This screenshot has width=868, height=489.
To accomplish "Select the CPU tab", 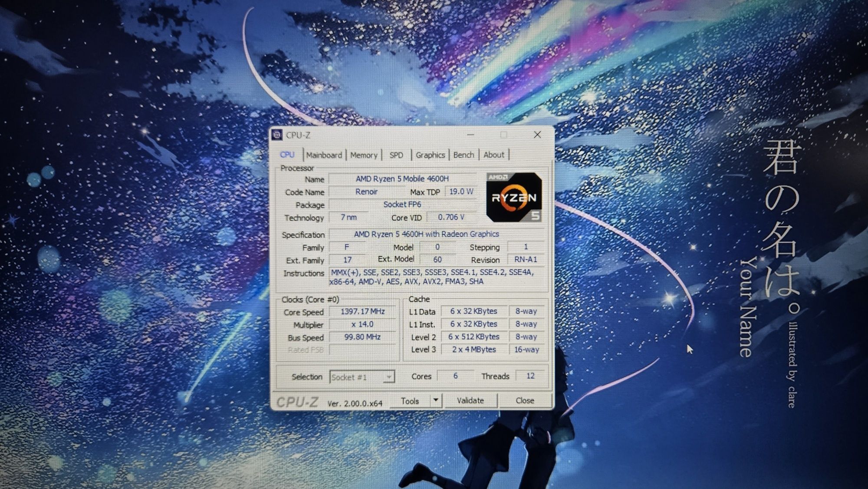I will tap(287, 155).
